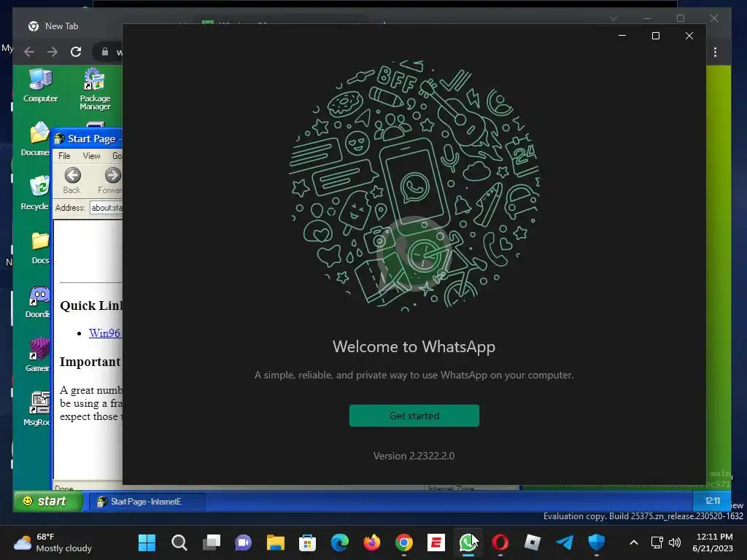The image size is (747, 560).
Task: Open volume control in system tray
Action: coord(675,542)
